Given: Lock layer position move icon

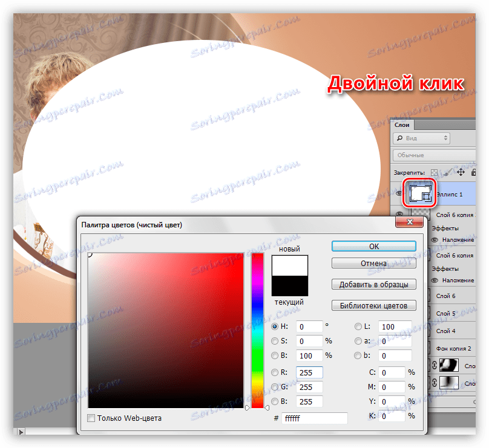Looking at the screenshot, I should (461, 172).
